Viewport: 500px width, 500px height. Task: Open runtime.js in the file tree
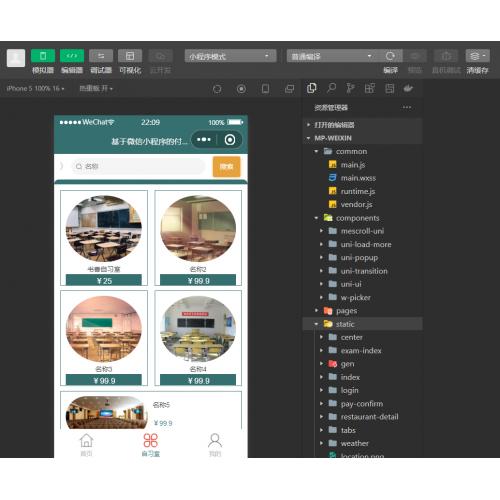[x=363, y=191]
